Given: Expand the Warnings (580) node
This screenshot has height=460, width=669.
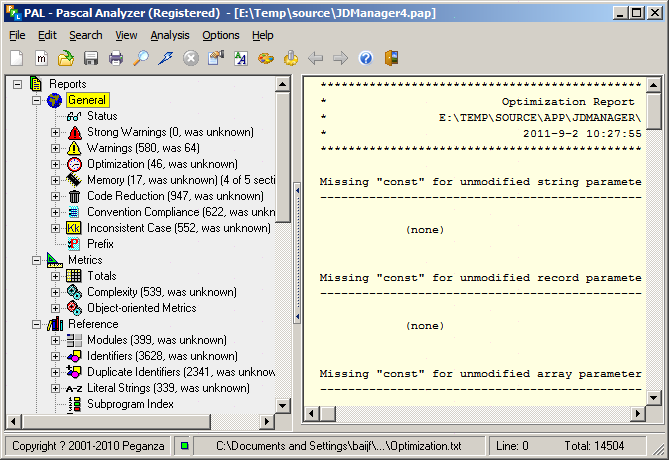Looking at the screenshot, I should (55, 148).
